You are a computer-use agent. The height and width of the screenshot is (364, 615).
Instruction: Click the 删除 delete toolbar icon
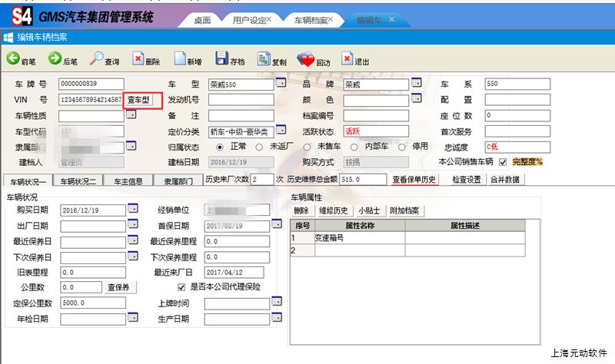coord(138,58)
